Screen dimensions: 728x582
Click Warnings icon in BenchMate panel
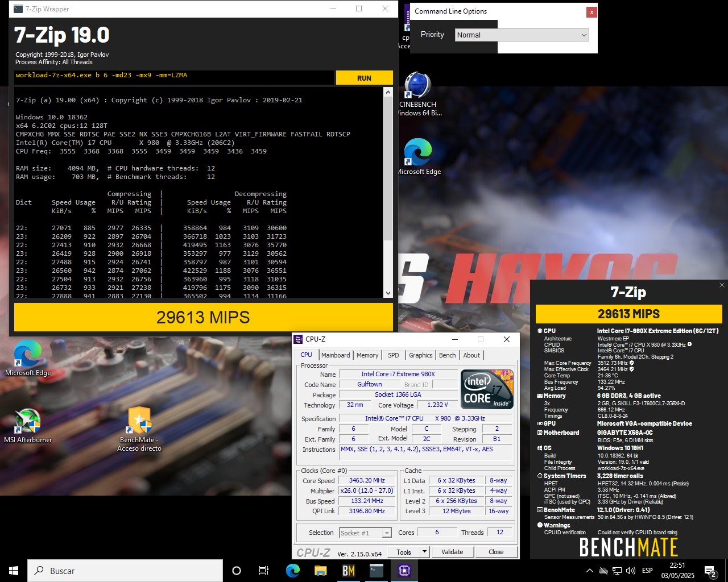(x=539, y=525)
